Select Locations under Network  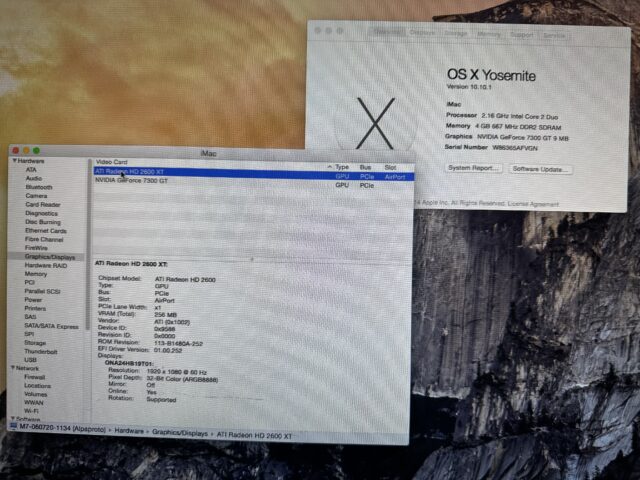click(38, 386)
